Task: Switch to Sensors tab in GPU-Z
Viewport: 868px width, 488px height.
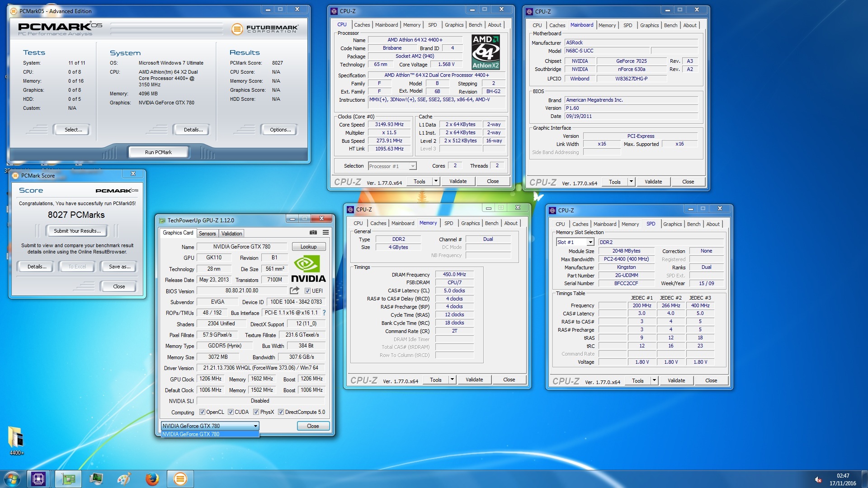Action: click(x=208, y=234)
